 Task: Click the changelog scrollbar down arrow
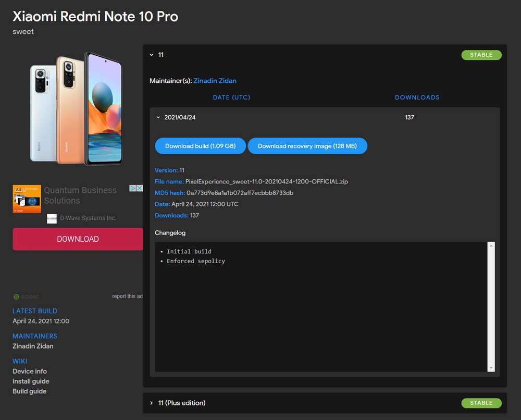(490, 368)
